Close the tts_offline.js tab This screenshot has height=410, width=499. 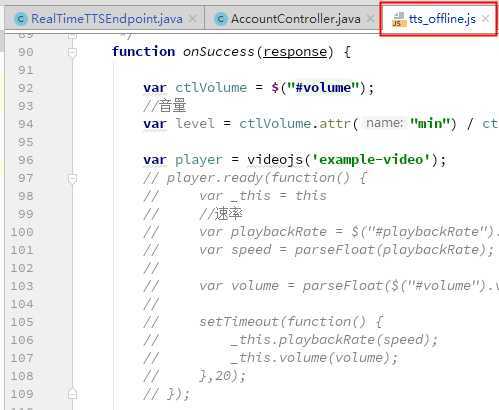click(486, 19)
